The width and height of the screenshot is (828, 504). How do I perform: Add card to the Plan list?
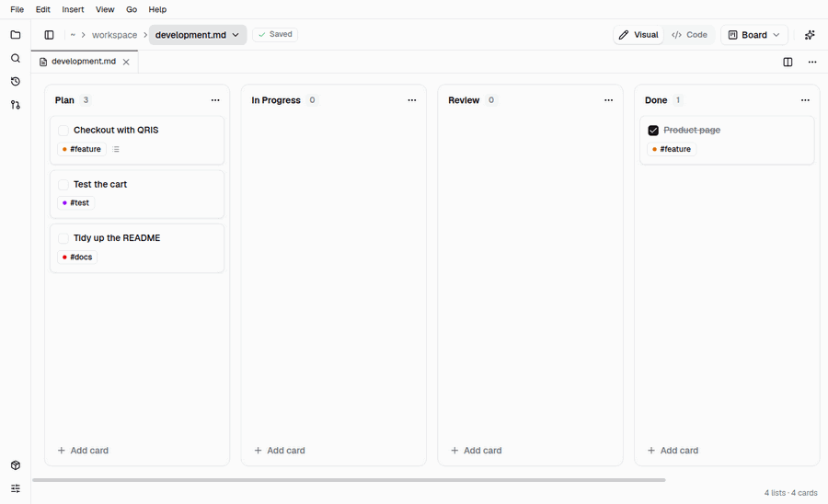tap(83, 450)
